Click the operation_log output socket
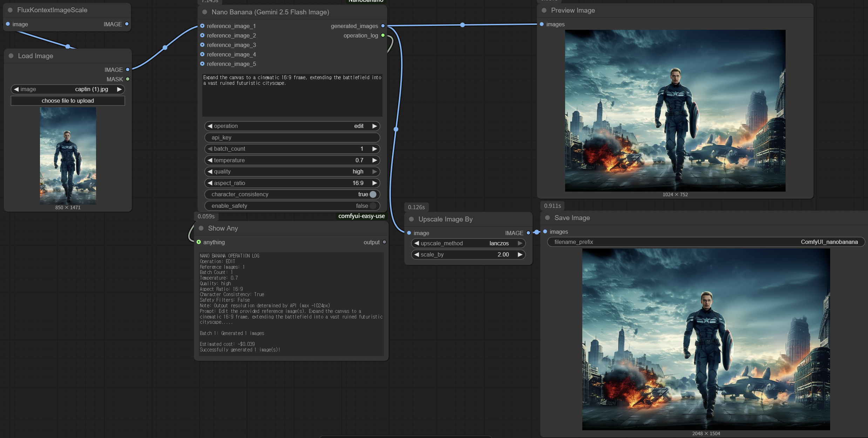The height and width of the screenshot is (438, 868). 383,35
